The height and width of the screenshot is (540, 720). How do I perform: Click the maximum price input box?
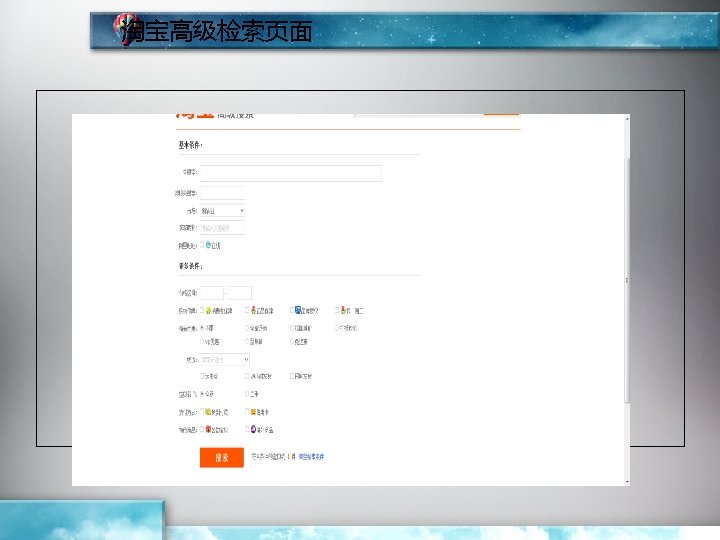pyautogui.click(x=240, y=292)
